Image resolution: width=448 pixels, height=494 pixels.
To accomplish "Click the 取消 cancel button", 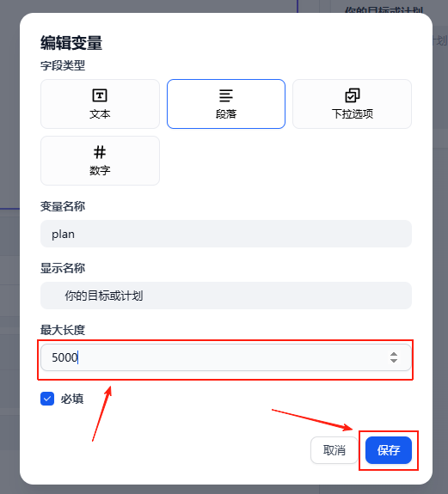I will [334, 450].
